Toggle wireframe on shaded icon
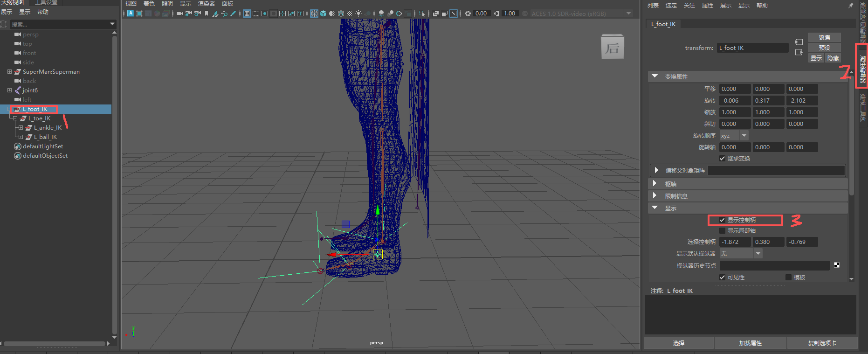868x354 pixels. point(341,14)
